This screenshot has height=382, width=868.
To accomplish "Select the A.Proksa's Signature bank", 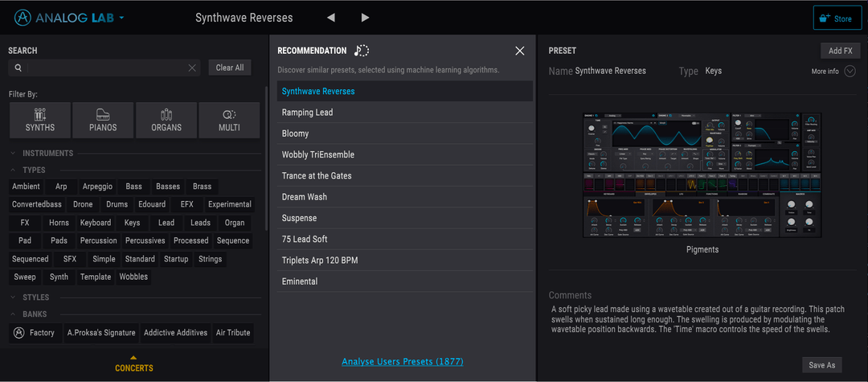I will coord(101,333).
